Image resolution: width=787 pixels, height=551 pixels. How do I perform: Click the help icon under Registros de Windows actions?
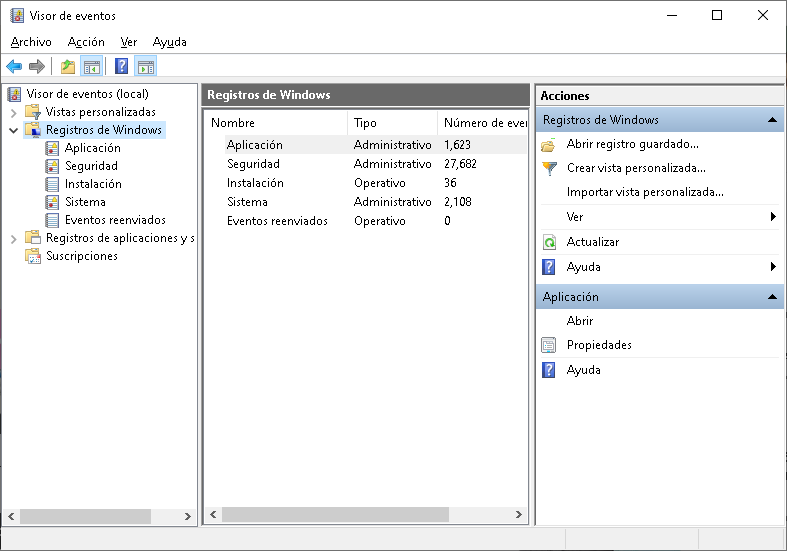coord(549,267)
